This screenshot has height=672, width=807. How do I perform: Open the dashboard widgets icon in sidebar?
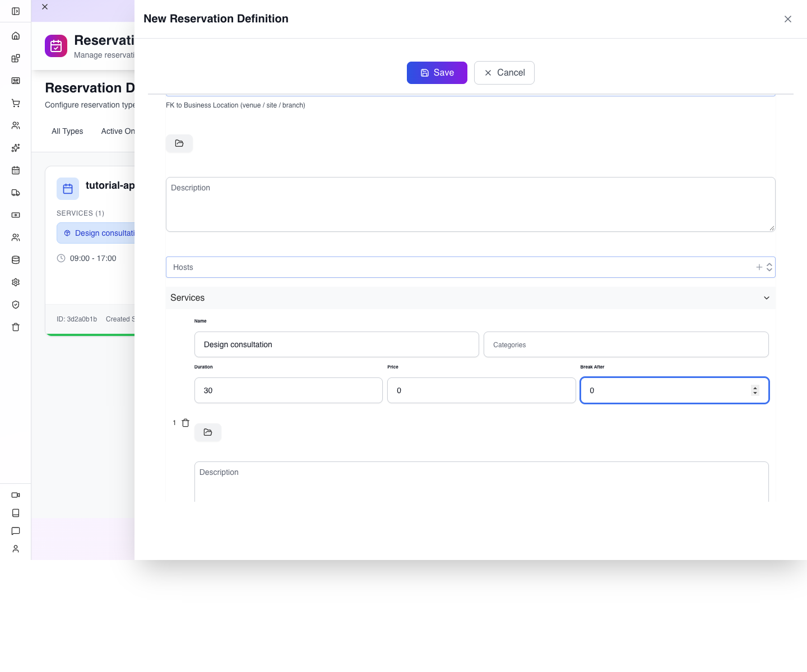[x=16, y=58]
